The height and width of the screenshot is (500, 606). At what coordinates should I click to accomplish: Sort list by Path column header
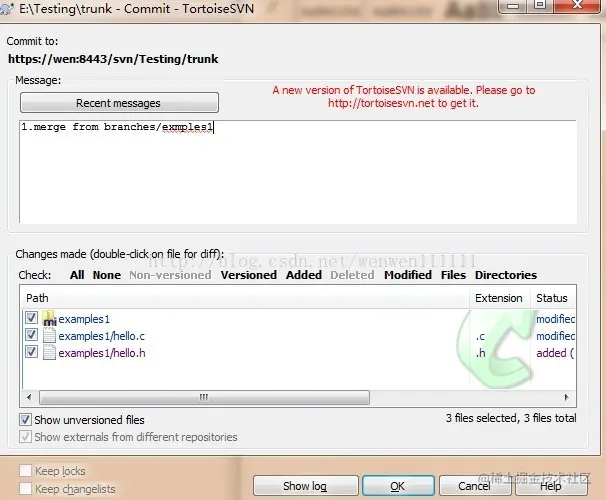pyautogui.click(x=245, y=298)
